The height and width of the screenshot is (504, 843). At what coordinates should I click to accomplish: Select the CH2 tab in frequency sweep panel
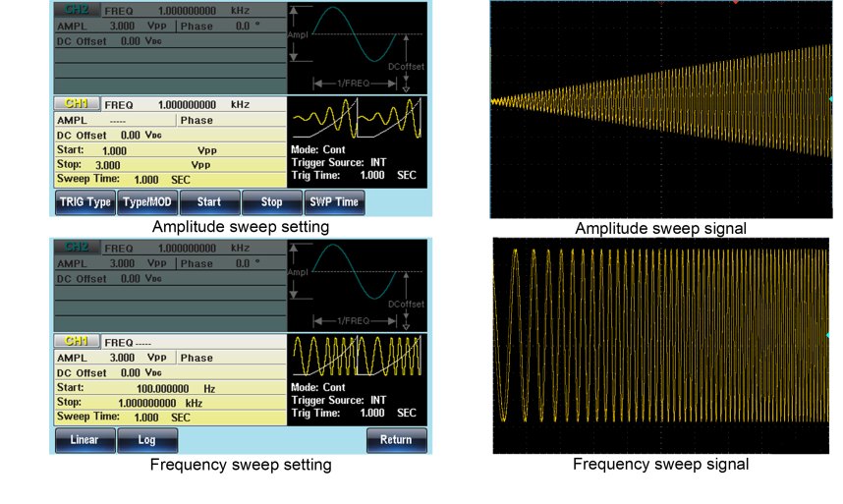coord(77,248)
